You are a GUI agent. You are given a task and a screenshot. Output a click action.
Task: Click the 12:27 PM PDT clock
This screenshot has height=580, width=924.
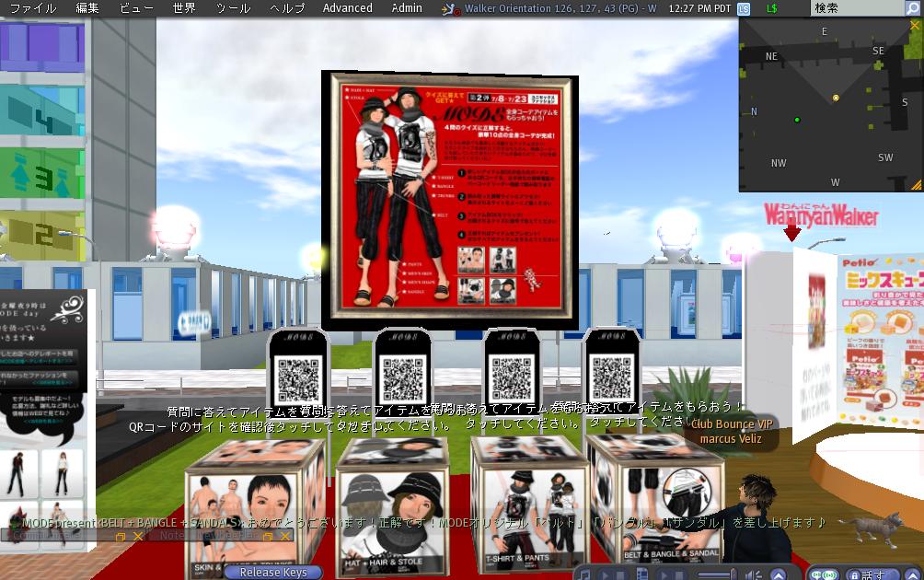click(699, 8)
